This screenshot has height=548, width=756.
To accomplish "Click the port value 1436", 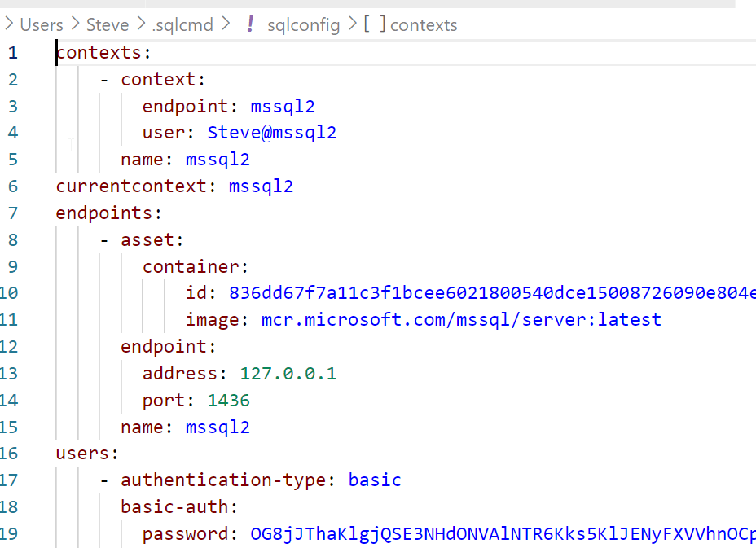I will 228,401.
